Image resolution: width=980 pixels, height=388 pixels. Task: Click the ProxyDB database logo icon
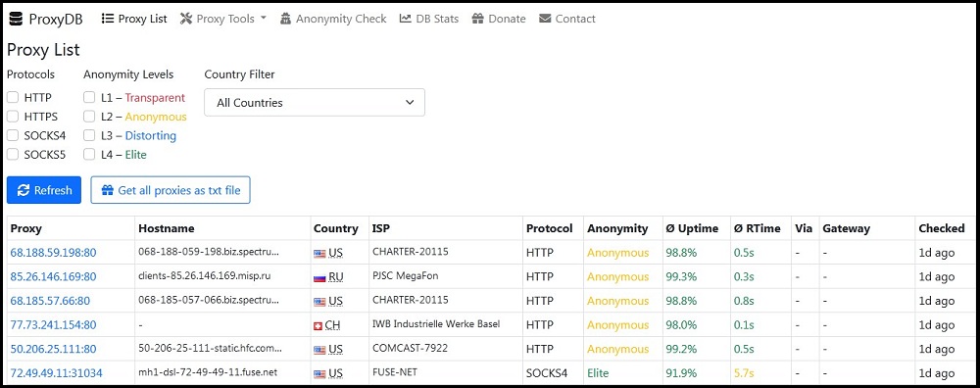click(x=16, y=19)
